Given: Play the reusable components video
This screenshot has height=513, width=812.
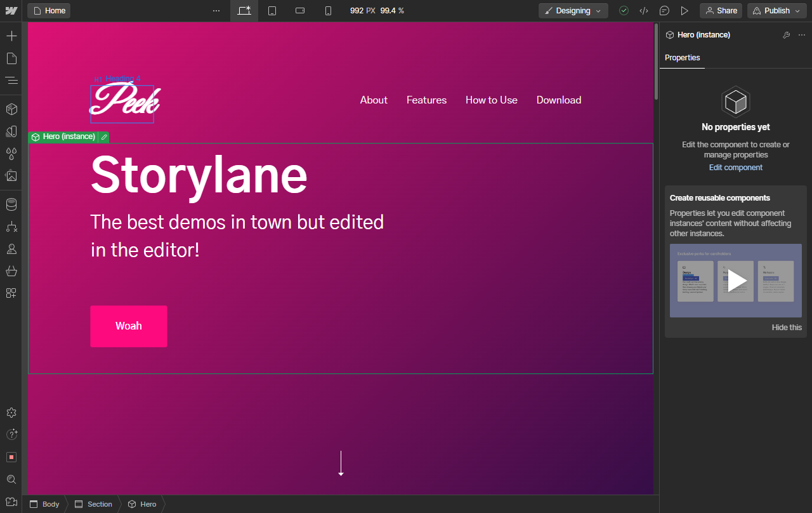Looking at the screenshot, I should [736, 281].
